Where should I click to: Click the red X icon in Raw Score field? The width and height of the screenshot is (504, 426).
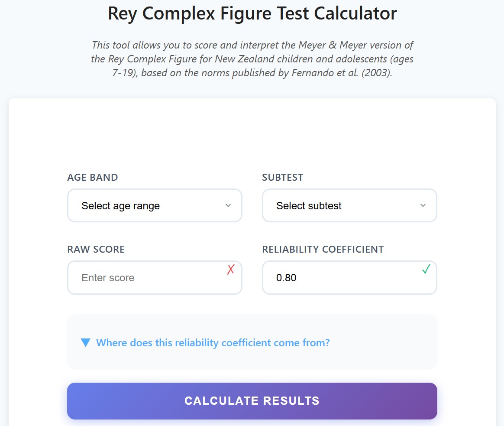pos(231,270)
